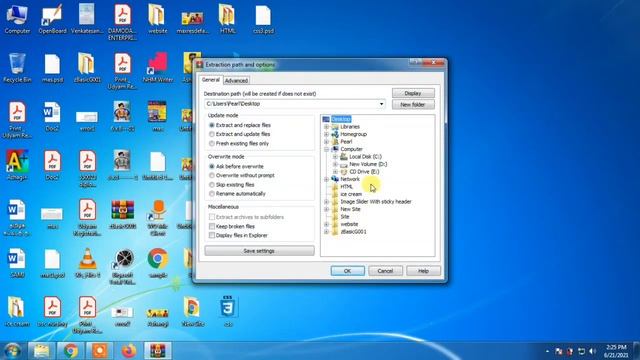Create a New folder via button
Screen dimensions: 640x360
(413, 105)
